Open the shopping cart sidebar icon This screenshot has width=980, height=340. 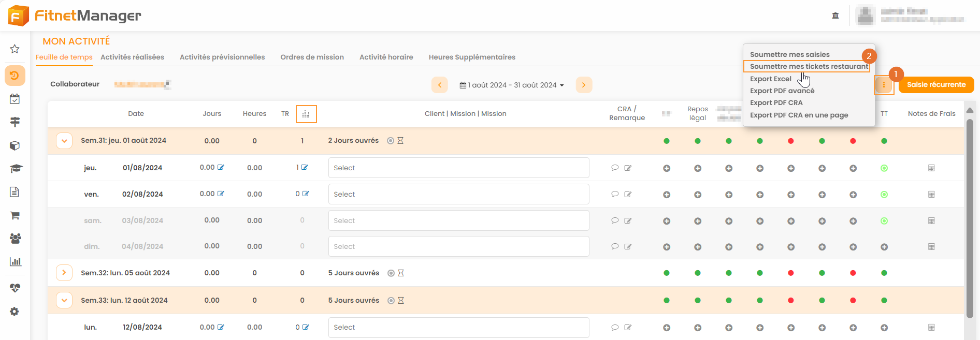15,215
